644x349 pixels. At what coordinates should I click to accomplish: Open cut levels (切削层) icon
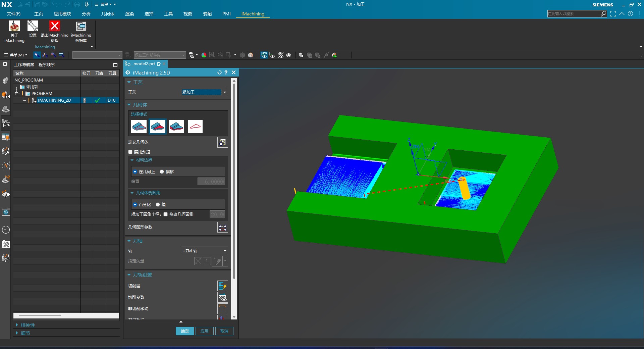(223, 286)
